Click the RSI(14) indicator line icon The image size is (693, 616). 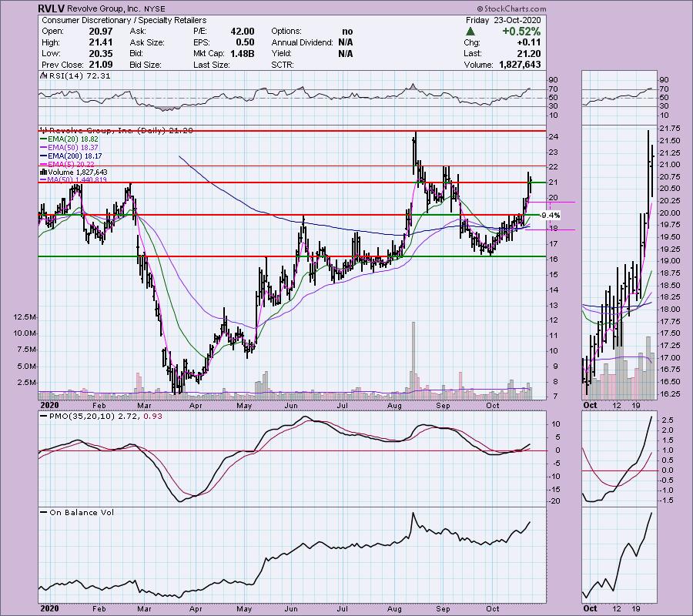click(44, 75)
